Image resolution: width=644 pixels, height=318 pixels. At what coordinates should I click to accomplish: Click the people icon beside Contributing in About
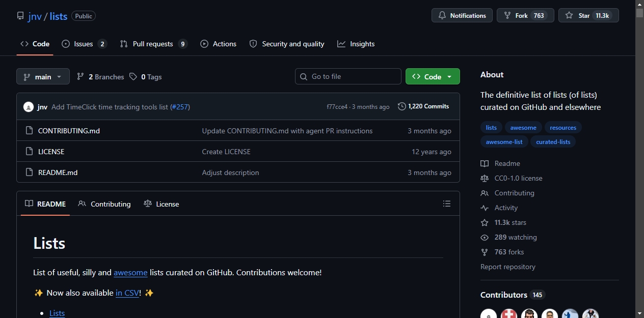pyautogui.click(x=485, y=193)
